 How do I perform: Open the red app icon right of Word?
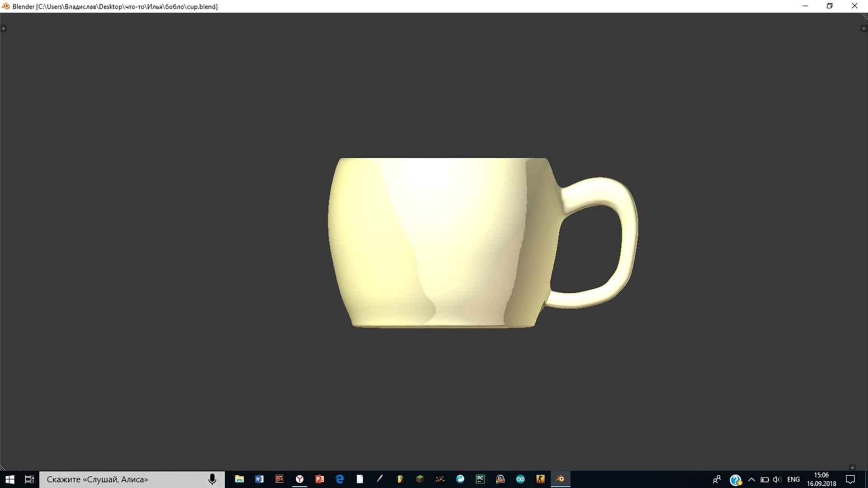click(x=279, y=479)
